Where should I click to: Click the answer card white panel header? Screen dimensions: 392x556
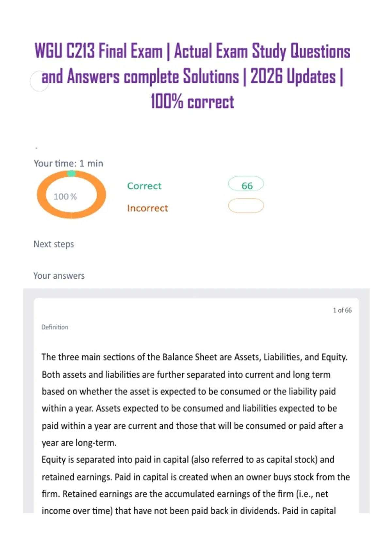pos(196,317)
